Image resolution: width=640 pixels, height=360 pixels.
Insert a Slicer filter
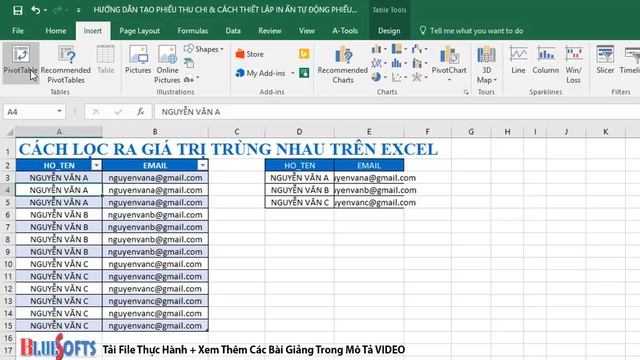pyautogui.click(x=605, y=60)
